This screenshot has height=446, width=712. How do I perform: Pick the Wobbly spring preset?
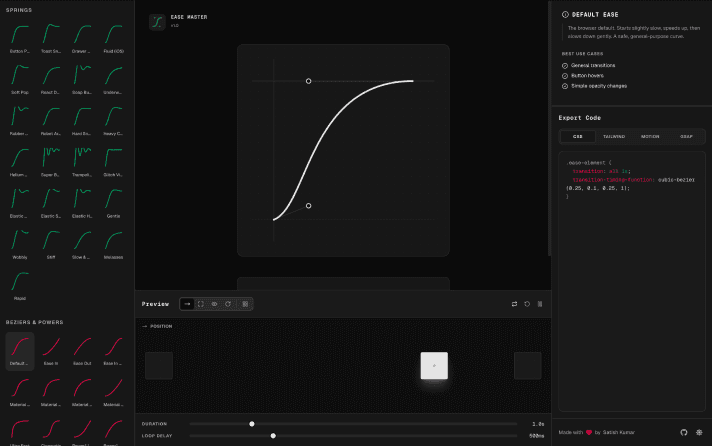[x=20, y=245]
